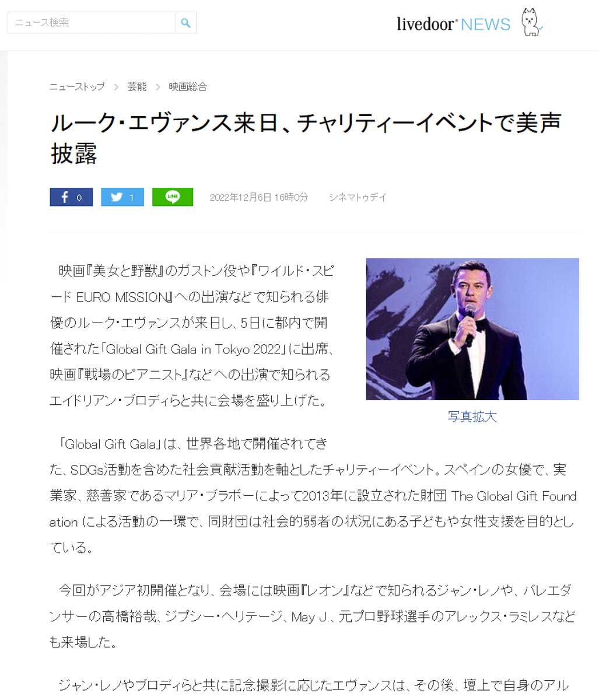
Task: Share article via Facebook button
Action: [x=71, y=197]
